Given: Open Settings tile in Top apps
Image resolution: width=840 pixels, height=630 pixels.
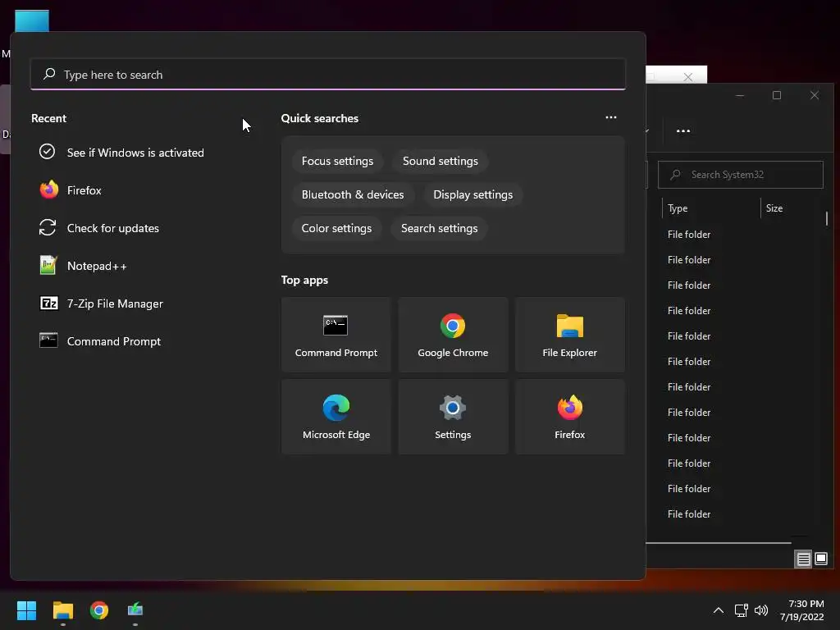Looking at the screenshot, I should pos(453,417).
